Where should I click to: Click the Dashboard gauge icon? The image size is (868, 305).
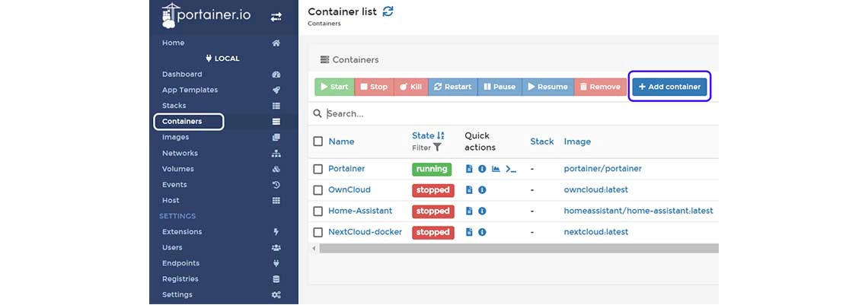tap(276, 75)
